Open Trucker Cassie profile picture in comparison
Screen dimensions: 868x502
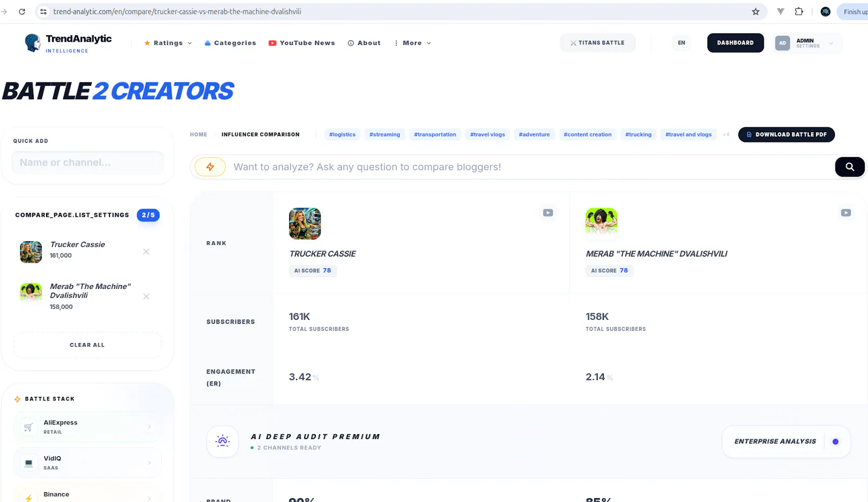point(305,223)
